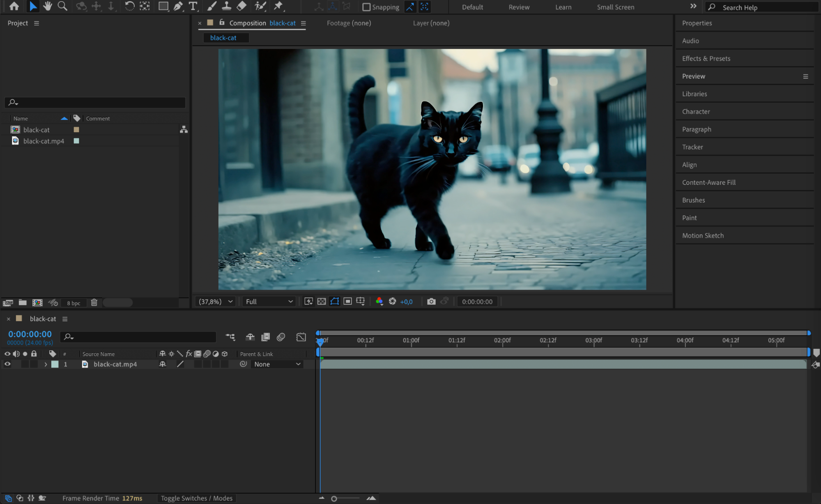This screenshot has height=504, width=821.
Task: Open the Full resolution dropdown
Action: (269, 301)
